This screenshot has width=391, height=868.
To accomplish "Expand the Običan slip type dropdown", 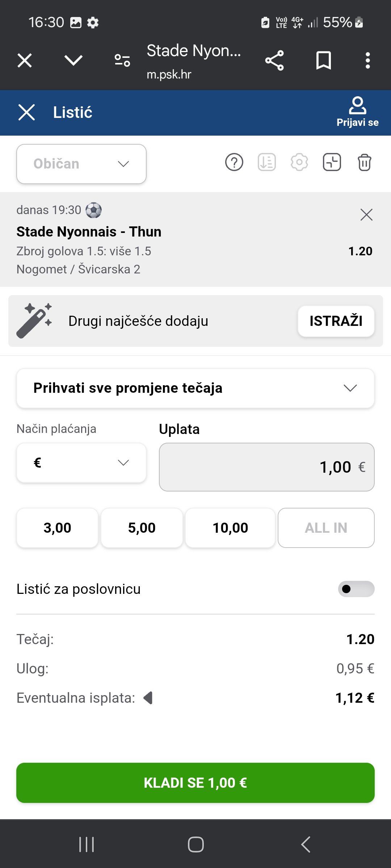I will (x=81, y=164).
